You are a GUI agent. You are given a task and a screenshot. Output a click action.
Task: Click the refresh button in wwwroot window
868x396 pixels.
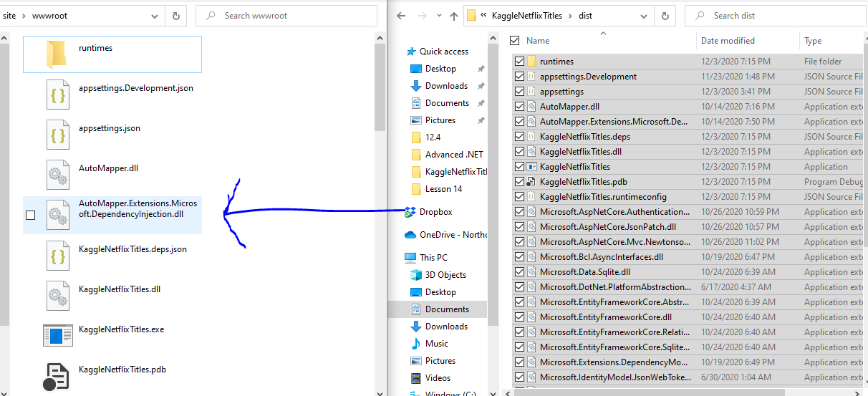pyautogui.click(x=176, y=15)
